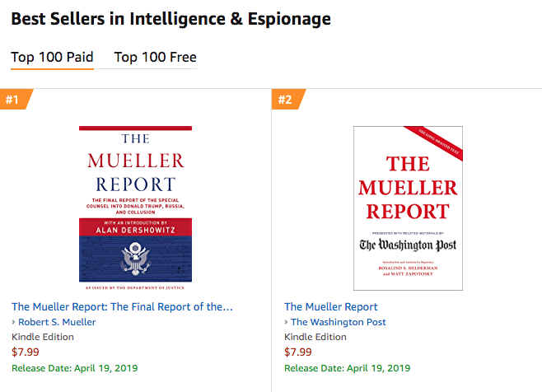
Task: Click the $7.99 price of the first book
Action: tap(25, 352)
